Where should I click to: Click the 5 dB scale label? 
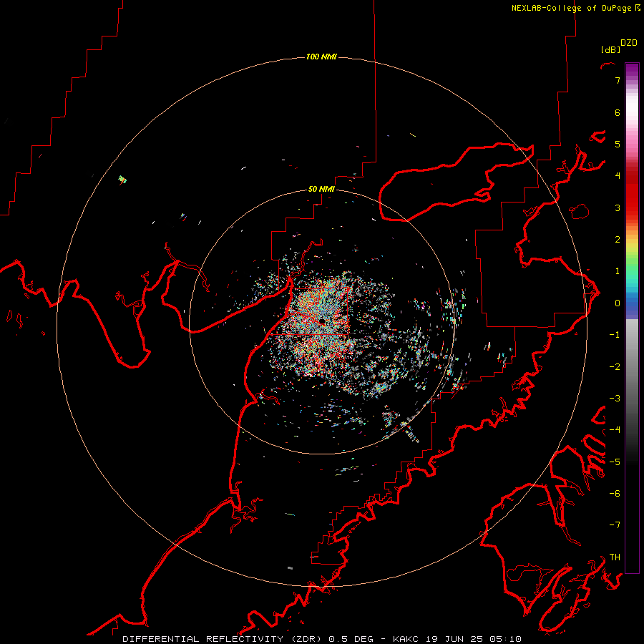coord(618,144)
